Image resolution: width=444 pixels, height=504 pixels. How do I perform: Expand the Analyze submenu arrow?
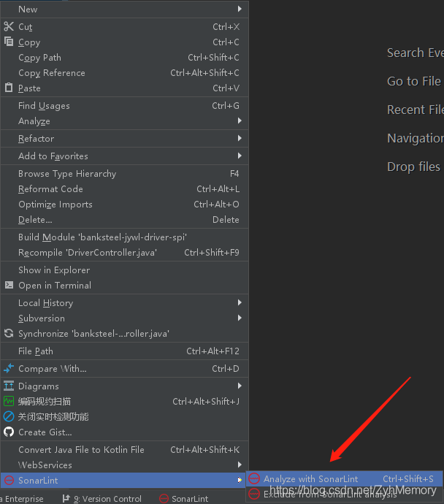pos(240,121)
